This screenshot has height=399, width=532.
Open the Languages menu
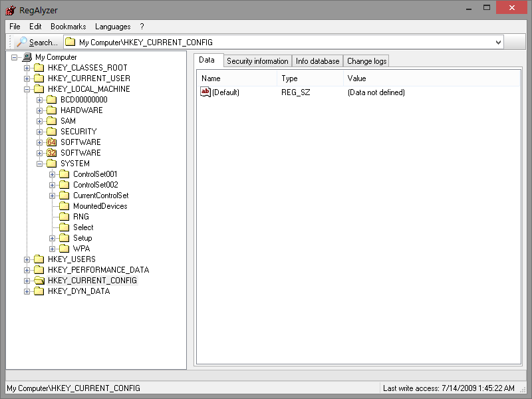tap(112, 27)
